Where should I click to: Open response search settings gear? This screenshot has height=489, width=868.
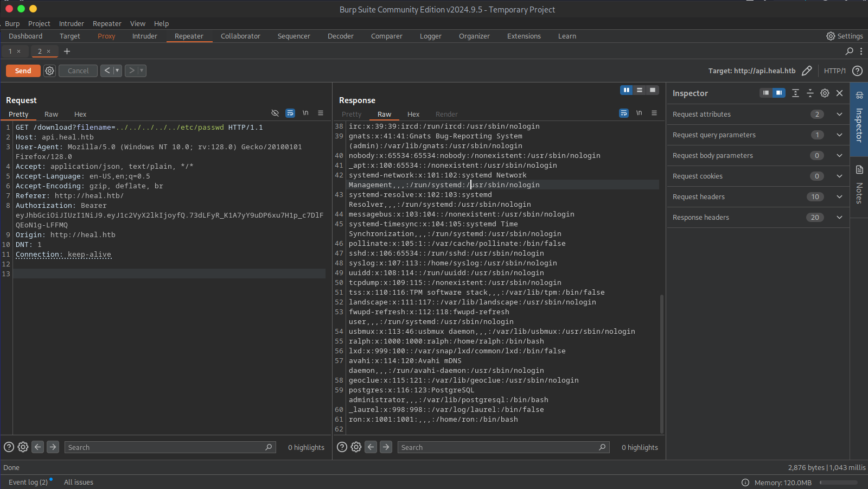(x=356, y=447)
